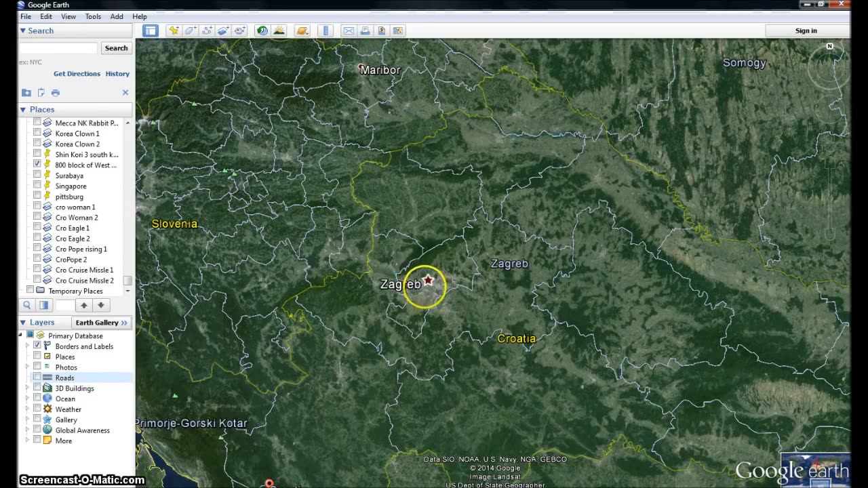868x488 pixels.
Task: Uncheck Borders and Labels layer
Action: [x=37, y=346]
